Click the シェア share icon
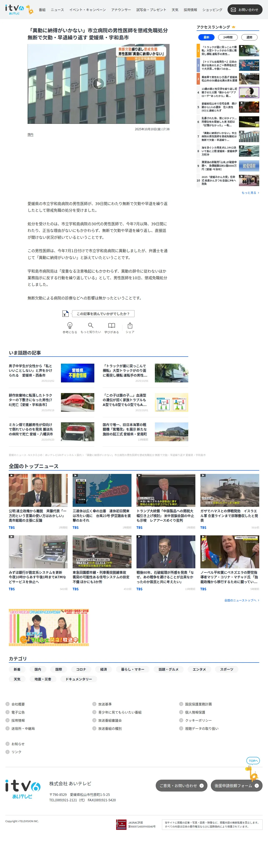This screenshot has width=268, height=868. coord(130,325)
